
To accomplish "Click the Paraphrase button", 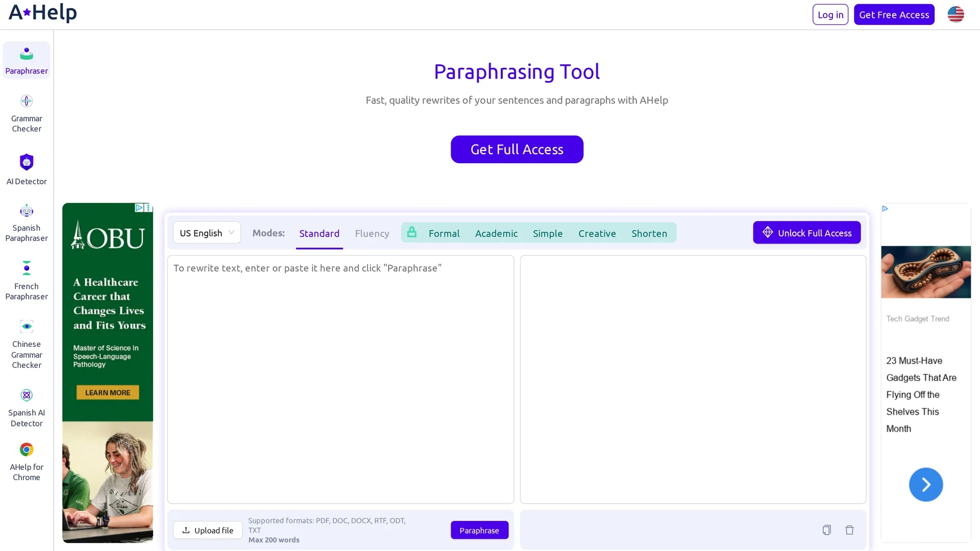I will click(x=479, y=530).
